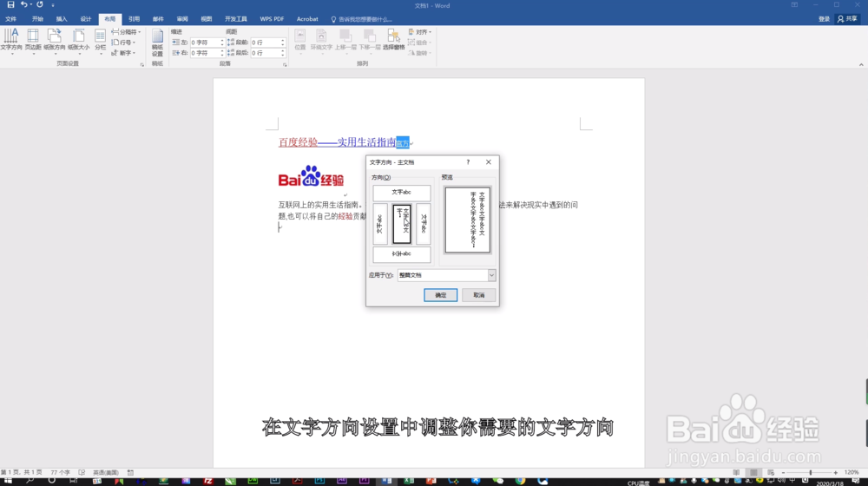Switch to the Acrobat tab
This screenshot has width=868, height=486.
307,19
